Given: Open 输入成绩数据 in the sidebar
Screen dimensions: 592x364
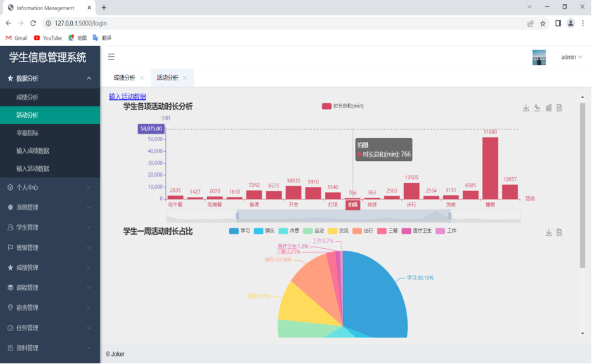Looking at the screenshot, I should (x=50, y=151).
